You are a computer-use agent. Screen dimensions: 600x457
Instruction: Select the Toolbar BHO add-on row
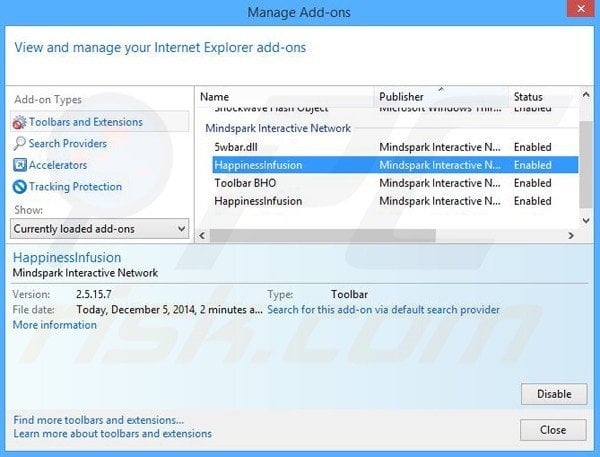coord(395,183)
